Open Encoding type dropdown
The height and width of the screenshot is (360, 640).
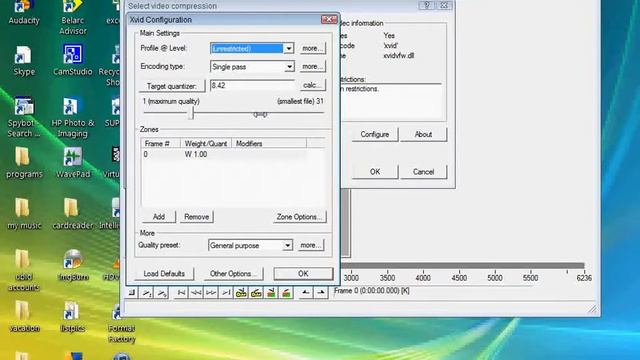(289, 66)
